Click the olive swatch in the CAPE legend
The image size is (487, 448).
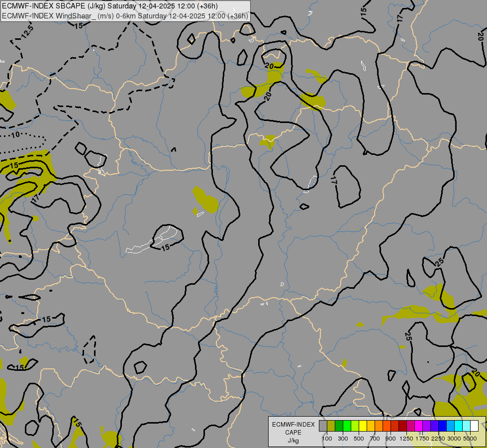[331, 426]
